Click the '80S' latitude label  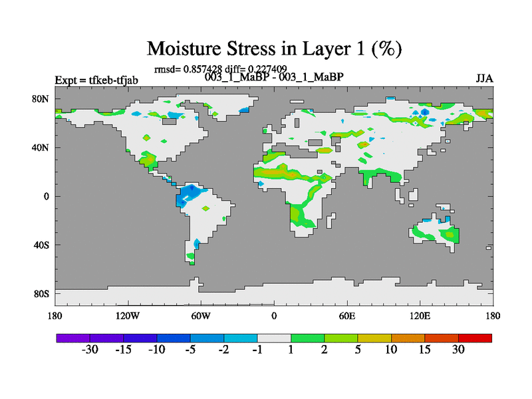pos(41,293)
